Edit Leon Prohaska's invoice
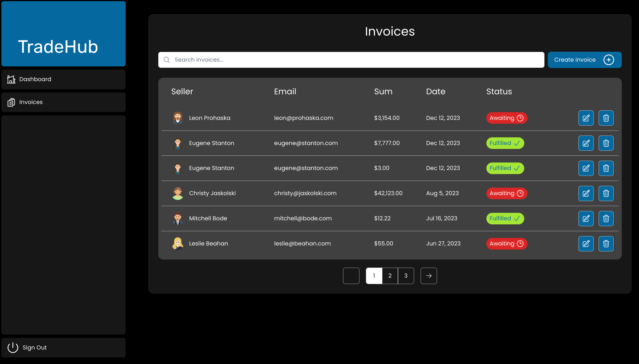The image size is (639, 364). [586, 118]
